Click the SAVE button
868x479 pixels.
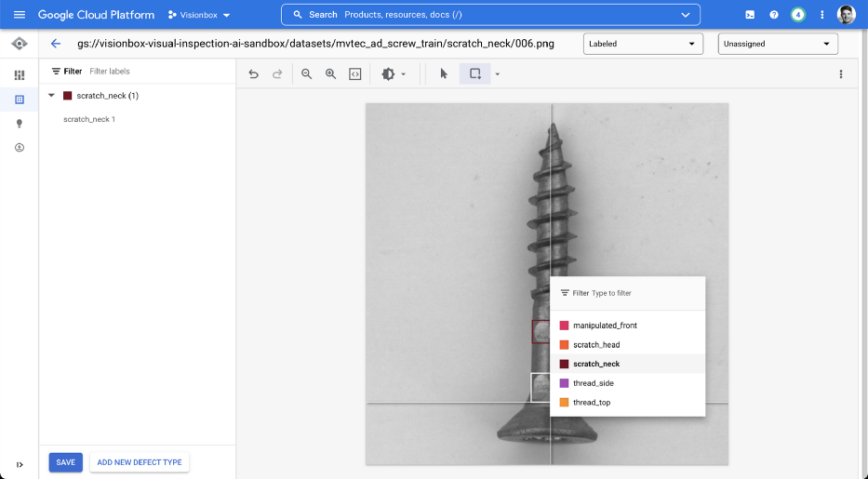(x=66, y=462)
